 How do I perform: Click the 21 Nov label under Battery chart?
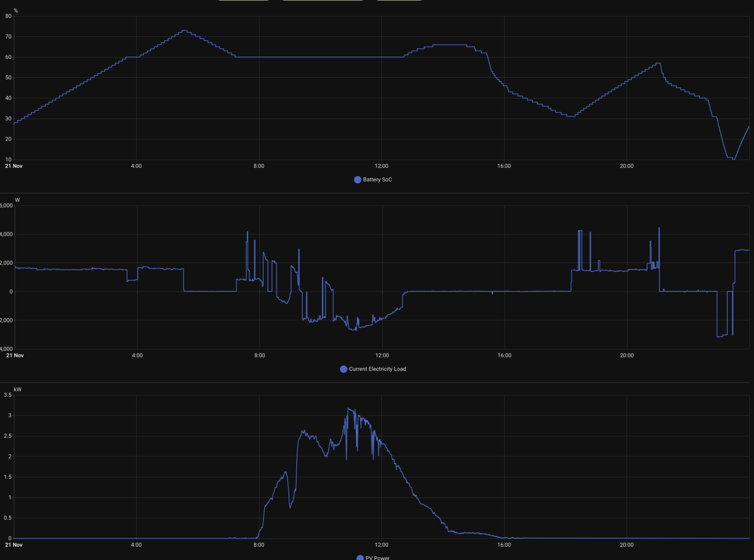tap(14, 166)
